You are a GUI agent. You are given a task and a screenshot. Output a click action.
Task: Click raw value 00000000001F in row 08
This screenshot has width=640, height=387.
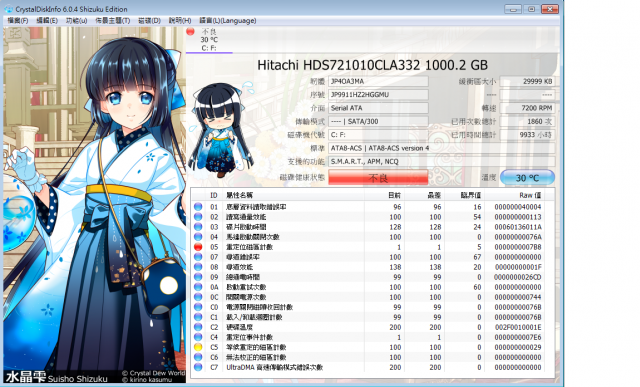[518, 267]
